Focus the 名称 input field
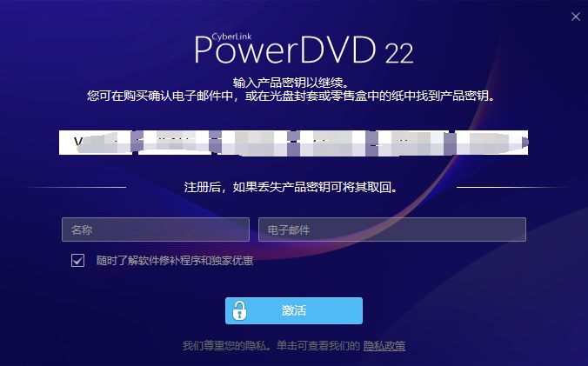The height and width of the screenshot is (366, 588). [x=156, y=230]
